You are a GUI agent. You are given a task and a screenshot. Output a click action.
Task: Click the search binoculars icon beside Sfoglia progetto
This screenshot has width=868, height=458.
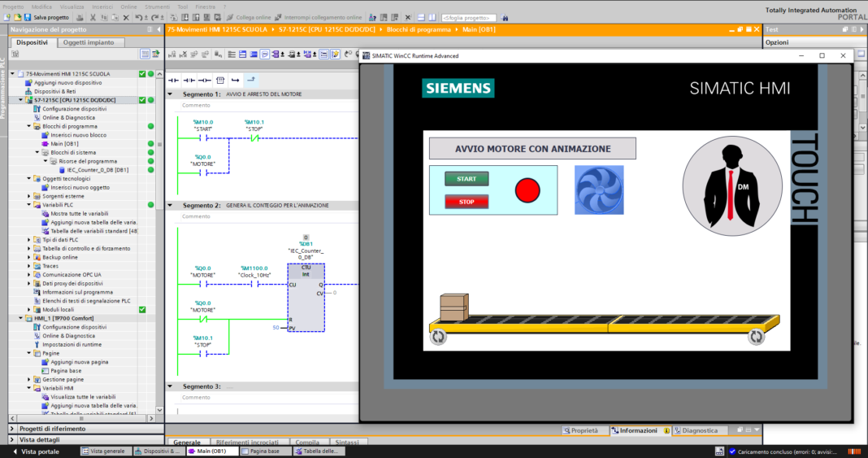(x=505, y=18)
